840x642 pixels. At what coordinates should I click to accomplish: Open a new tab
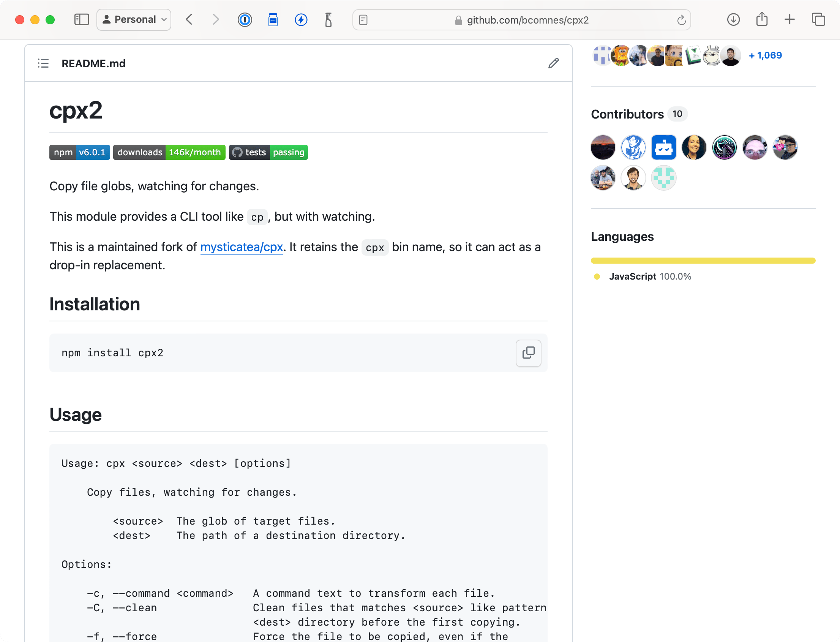pos(789,19)
